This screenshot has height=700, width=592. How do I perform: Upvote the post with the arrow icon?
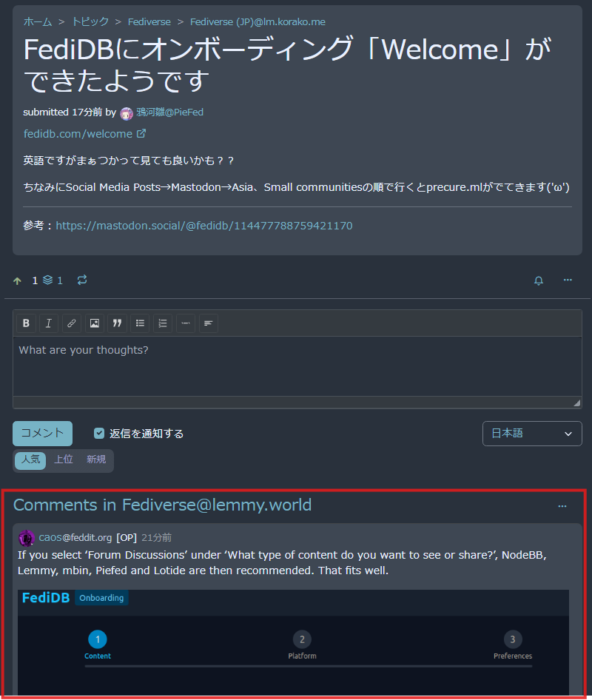click(x=18, y=280)
